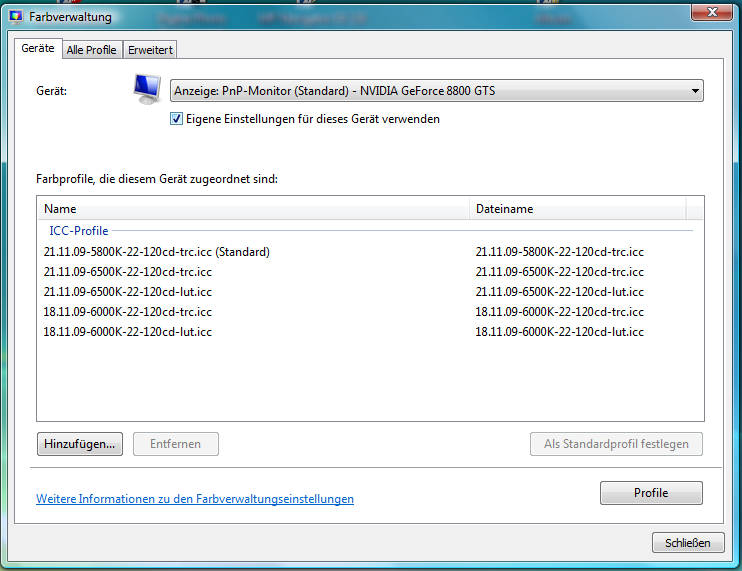Open the Gerät device dropdown

pyautogui.click(x=436, y=92)
